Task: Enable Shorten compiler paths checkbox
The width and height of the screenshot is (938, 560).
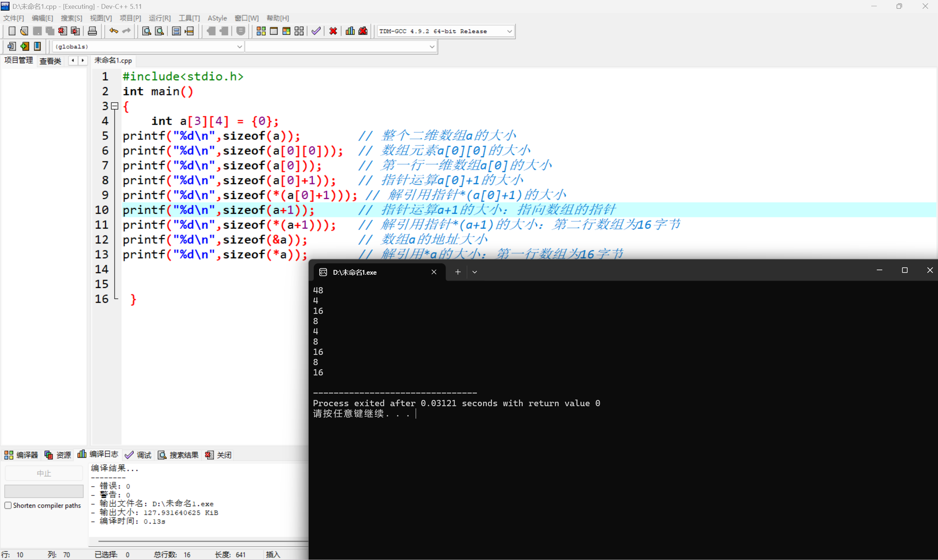Action: point(8,505)
